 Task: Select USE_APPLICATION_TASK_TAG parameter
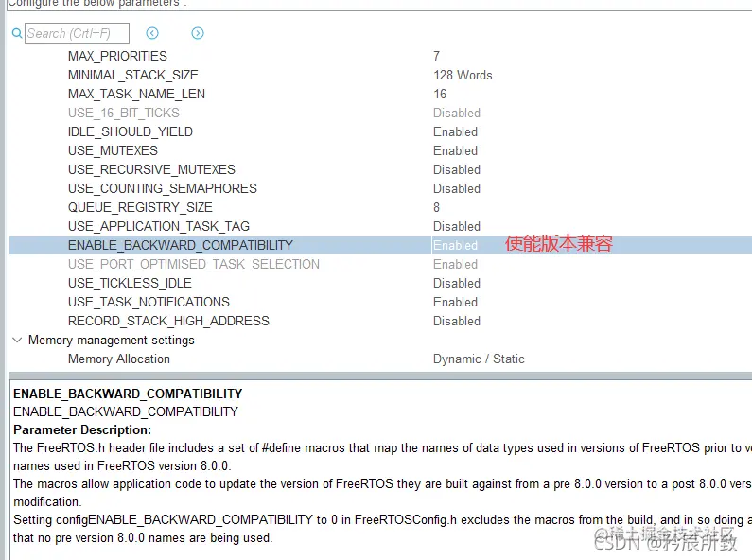pos(159,226)
